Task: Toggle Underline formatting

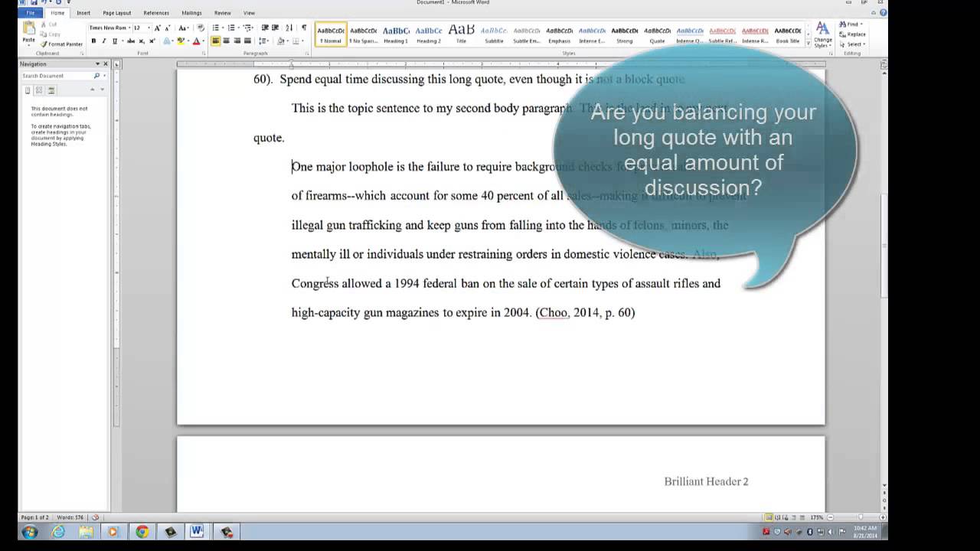Action: pos(115,41)
